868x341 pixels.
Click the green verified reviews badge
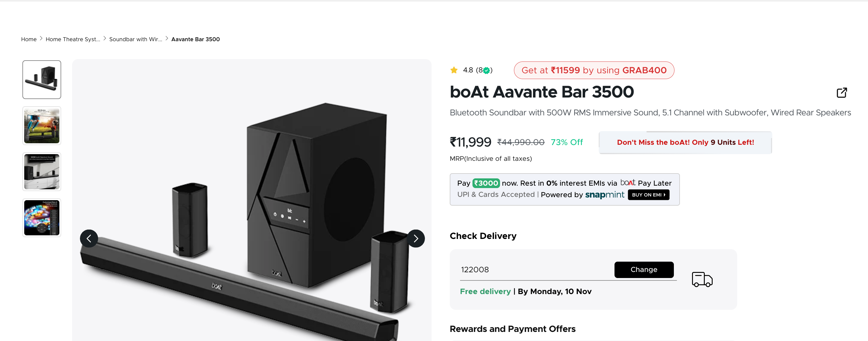pos(486,71)
